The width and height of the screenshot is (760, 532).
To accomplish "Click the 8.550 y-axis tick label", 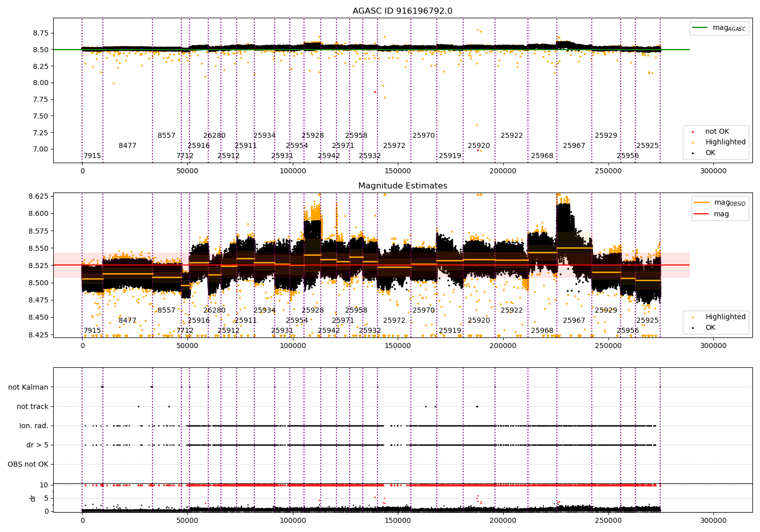I will [38, 248].
